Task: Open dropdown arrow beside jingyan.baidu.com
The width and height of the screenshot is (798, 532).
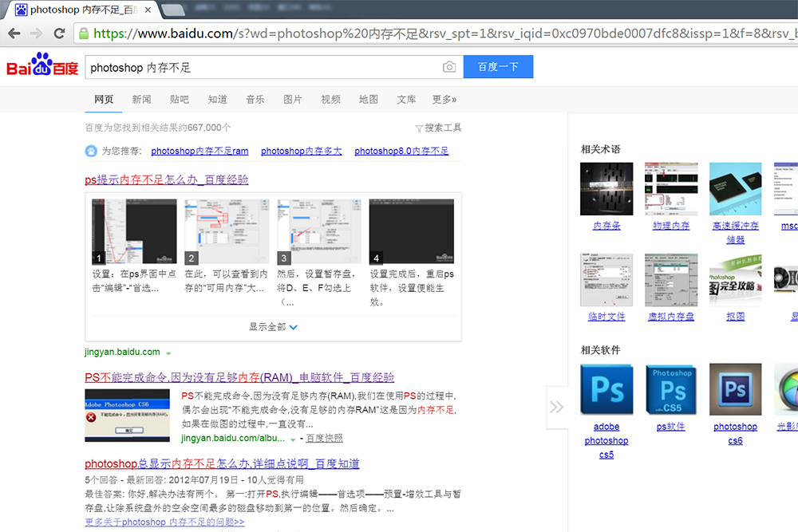Action: [x=168, y=353]
